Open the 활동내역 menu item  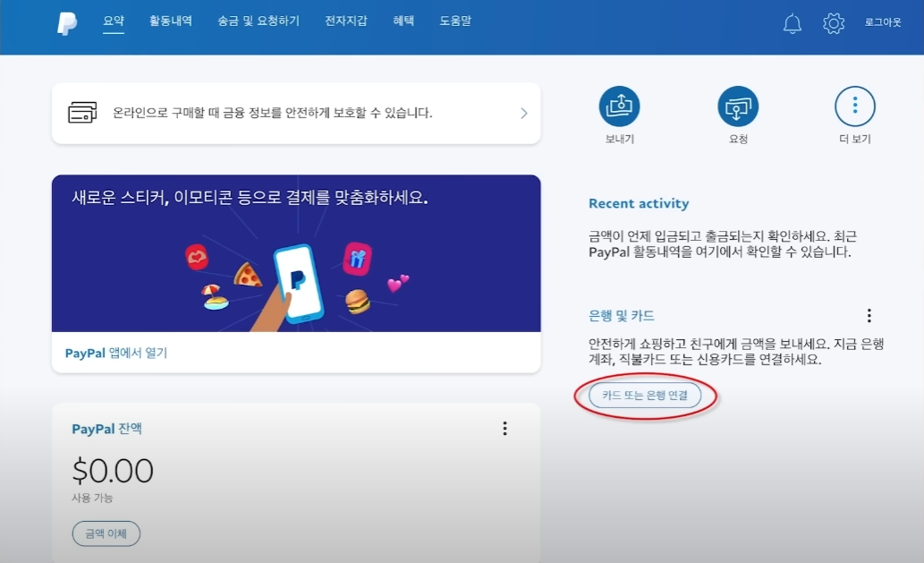170,21
